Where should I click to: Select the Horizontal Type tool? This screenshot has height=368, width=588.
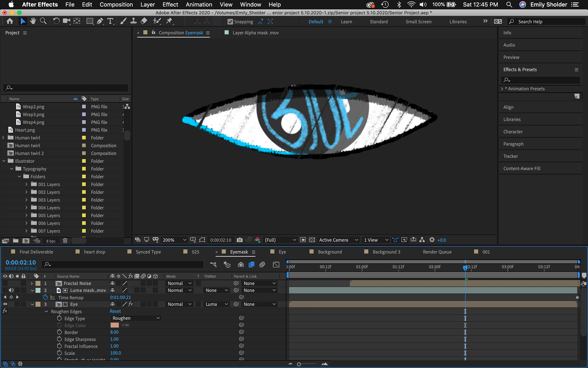[110, 21]
